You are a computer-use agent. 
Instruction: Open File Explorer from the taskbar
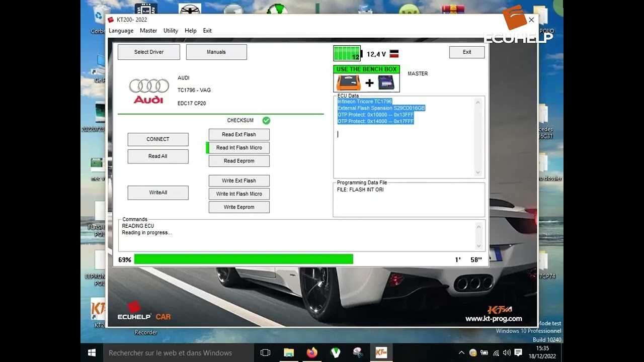[x=289, y=353]
